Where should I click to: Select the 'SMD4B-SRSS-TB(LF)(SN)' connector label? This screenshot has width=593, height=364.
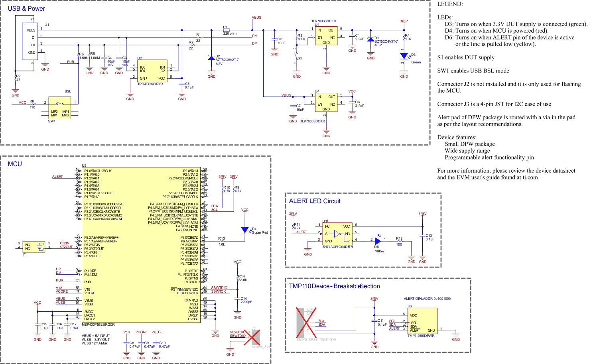(x=316, y=340)
